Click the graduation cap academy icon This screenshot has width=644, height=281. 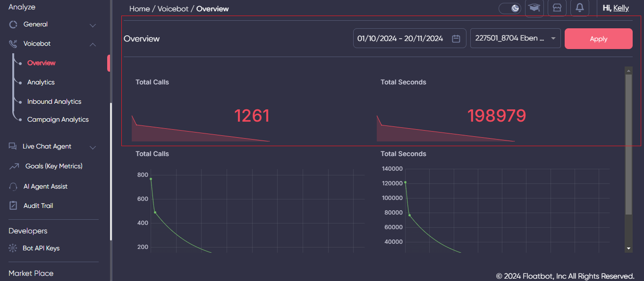[x=534, y=8]
